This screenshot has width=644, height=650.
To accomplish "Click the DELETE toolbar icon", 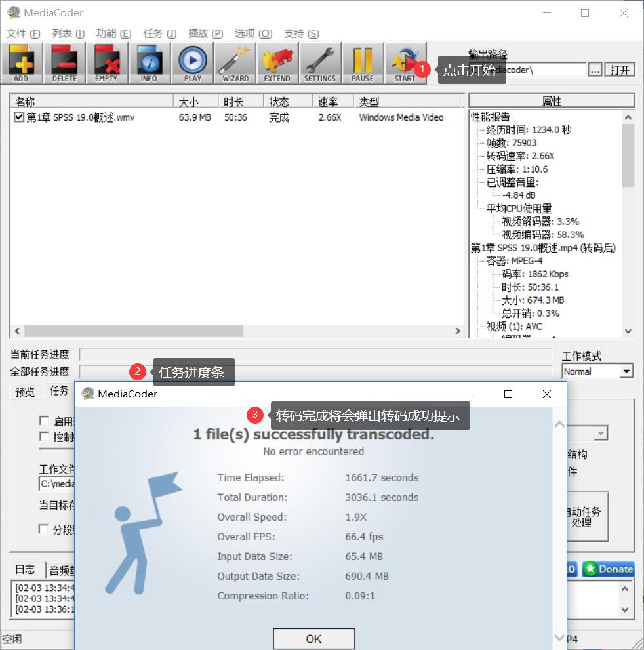I will pyautogui.click(x=64, y=63).
